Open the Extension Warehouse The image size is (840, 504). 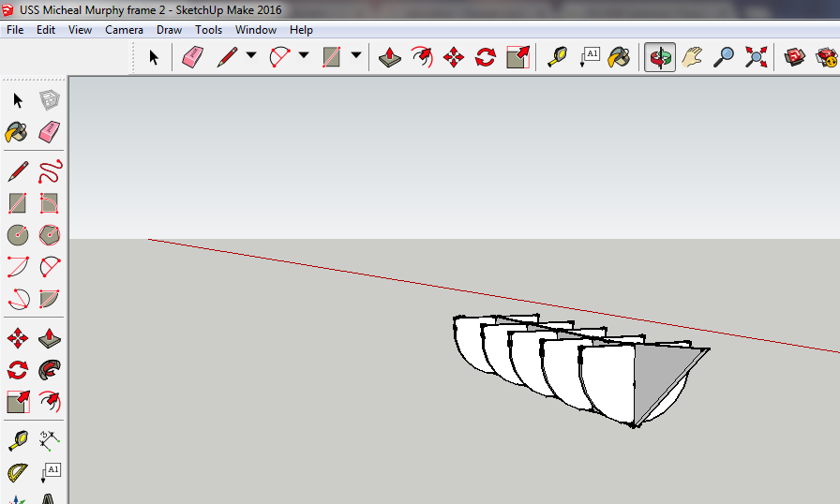(x=827, y=57)
